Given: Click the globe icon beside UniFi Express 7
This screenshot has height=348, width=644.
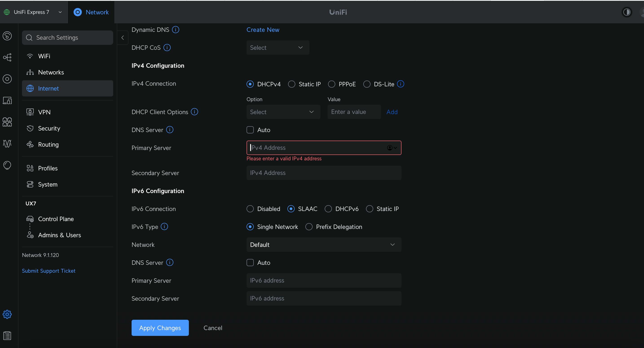Looking at the screenshot, I should click(7, 12).
